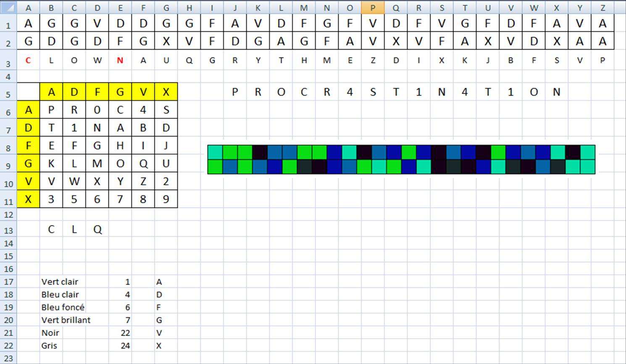Select the highlighted column P header
626x364 pixels.
tap(372, 8)
